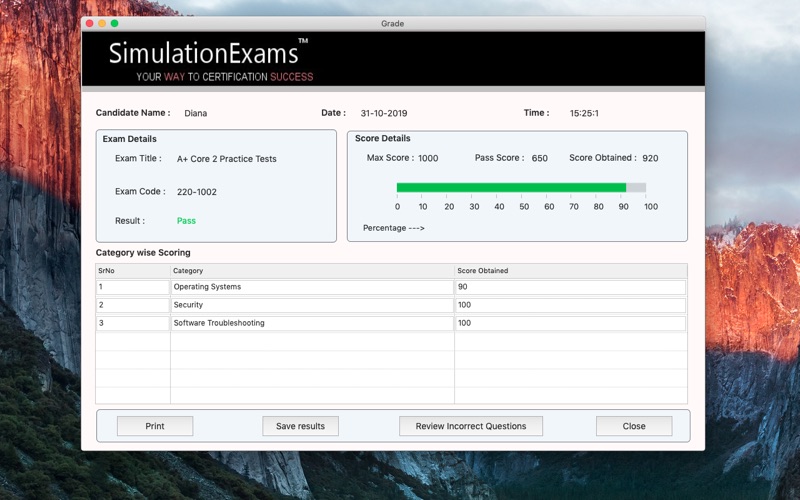Image resolution: width=800 pixels, height=500 pixels.
Task: Click SrNo cell 3
Action: (133, 323)
